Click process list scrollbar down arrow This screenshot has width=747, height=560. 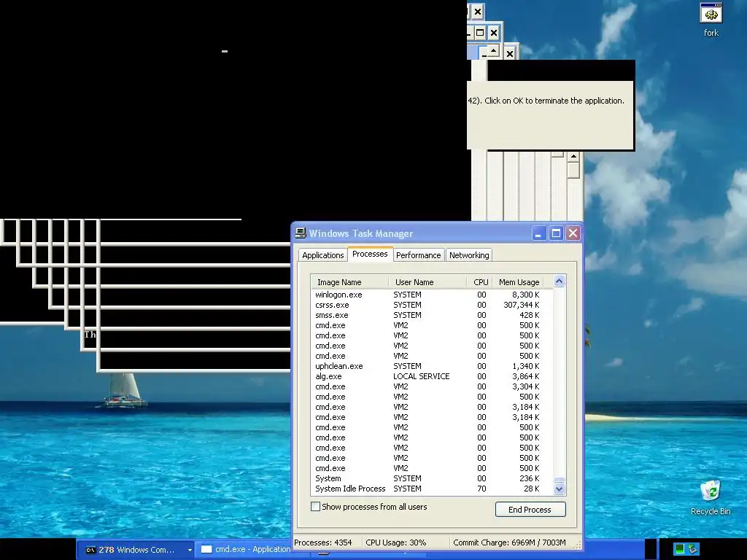click(x=560, y=489)
